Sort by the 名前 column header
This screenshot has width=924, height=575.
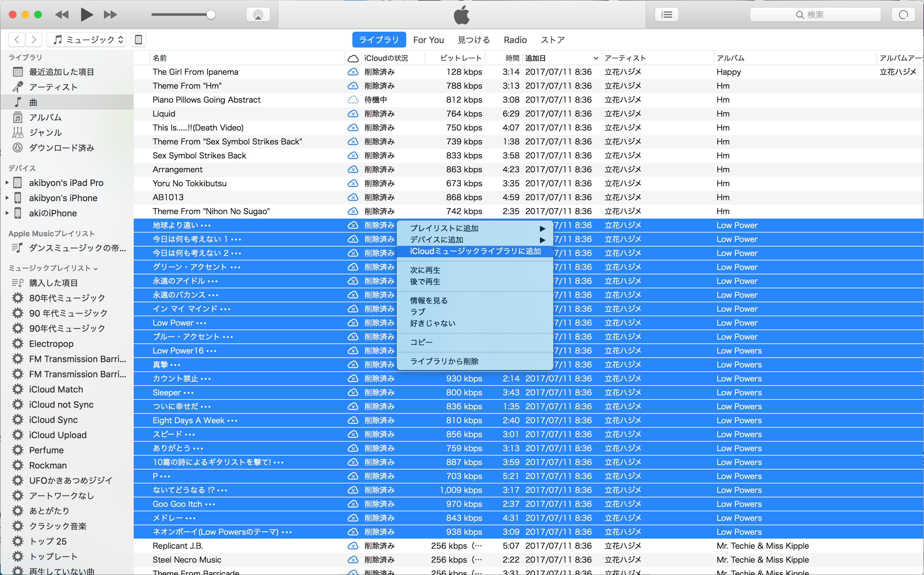[247, 58]
